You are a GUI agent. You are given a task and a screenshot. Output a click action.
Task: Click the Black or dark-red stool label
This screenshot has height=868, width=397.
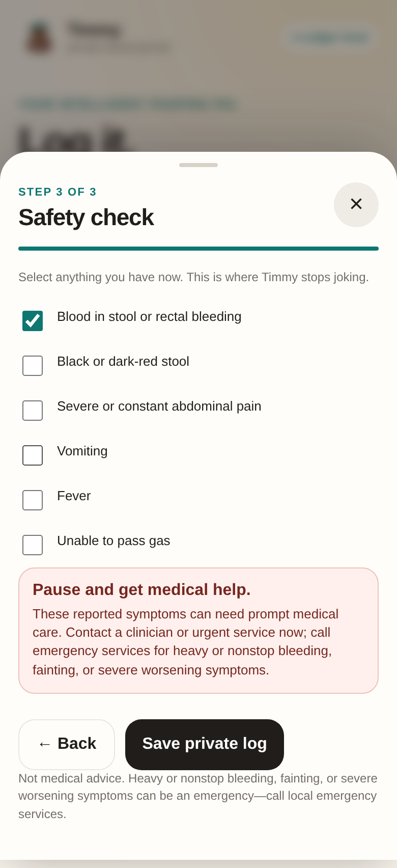click(x=123, y=362)
